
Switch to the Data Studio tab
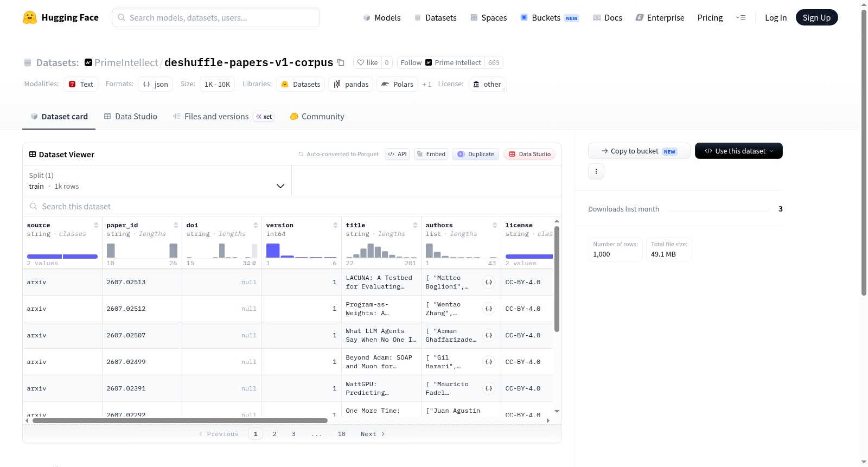click(x=131, y=116)
